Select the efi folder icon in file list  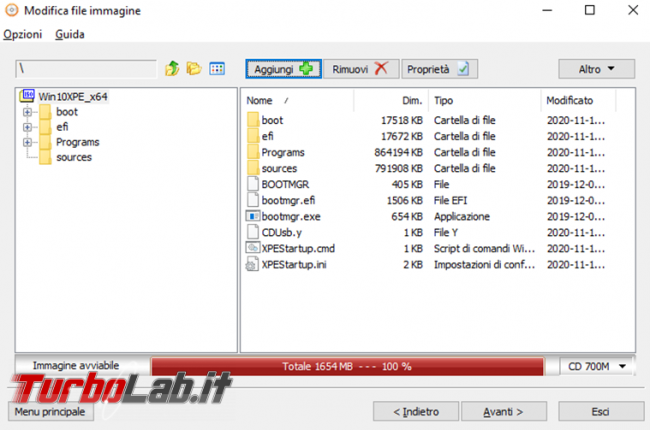click(x=253, y=136)
